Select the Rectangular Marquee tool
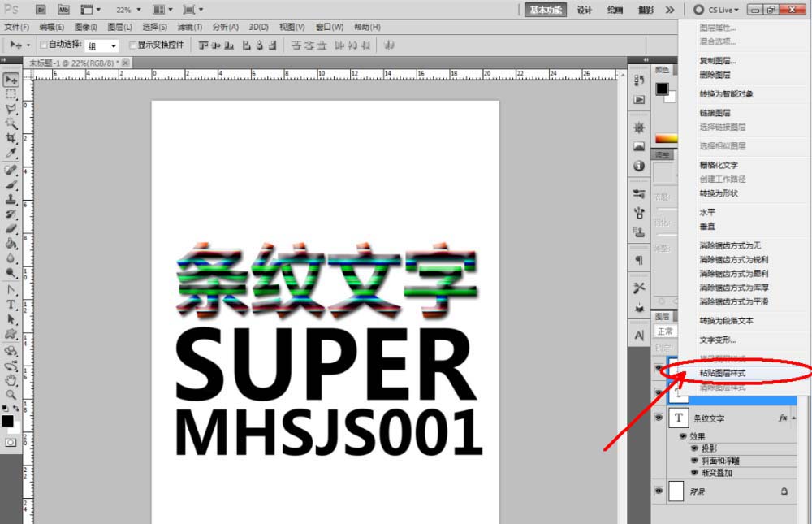 point(11,94)
